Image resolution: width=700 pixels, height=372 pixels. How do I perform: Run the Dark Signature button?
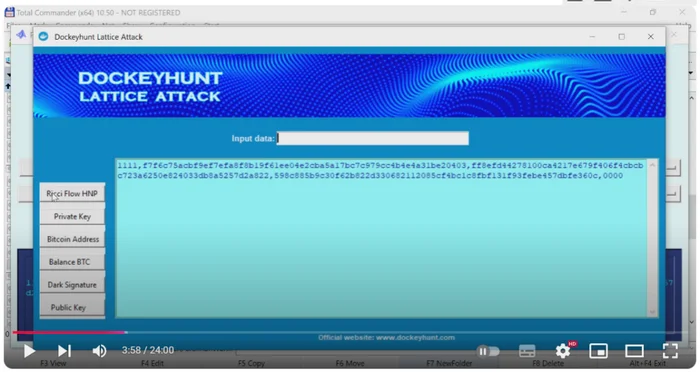72,284
